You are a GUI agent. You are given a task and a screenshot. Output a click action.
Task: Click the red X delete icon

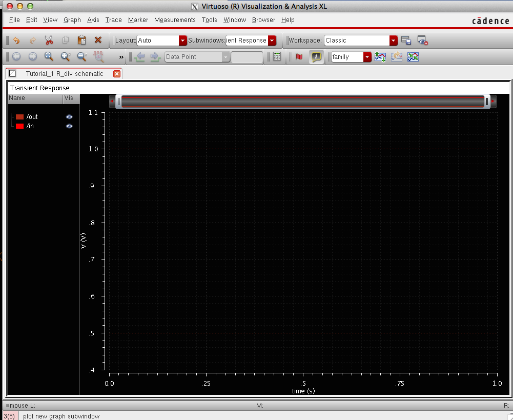coord(98,41)
